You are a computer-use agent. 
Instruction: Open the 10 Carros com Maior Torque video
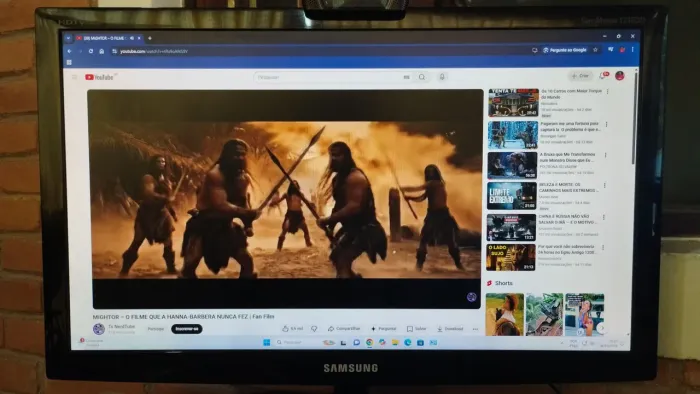point(513,103)
